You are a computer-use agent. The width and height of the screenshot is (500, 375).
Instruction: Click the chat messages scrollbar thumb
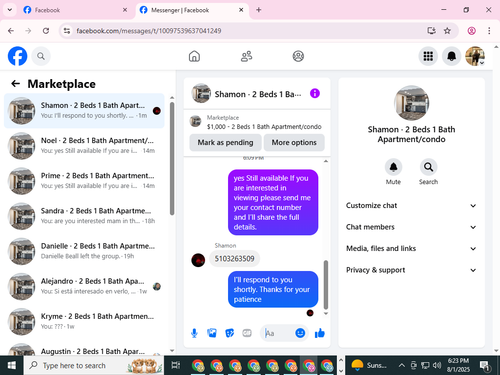pyautogui.click(x=326, y=284)
